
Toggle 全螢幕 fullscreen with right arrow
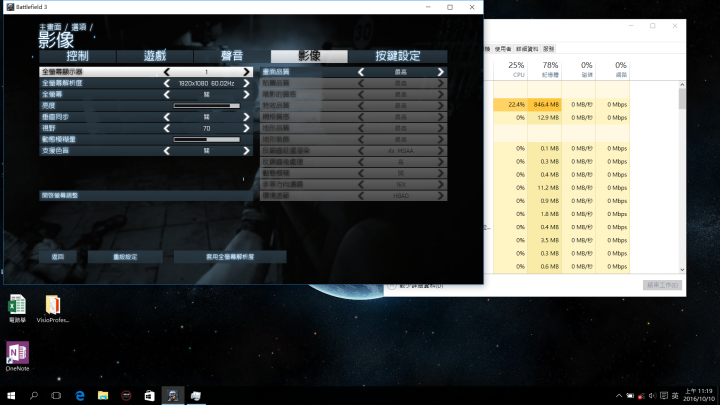[x=246, y=95]
